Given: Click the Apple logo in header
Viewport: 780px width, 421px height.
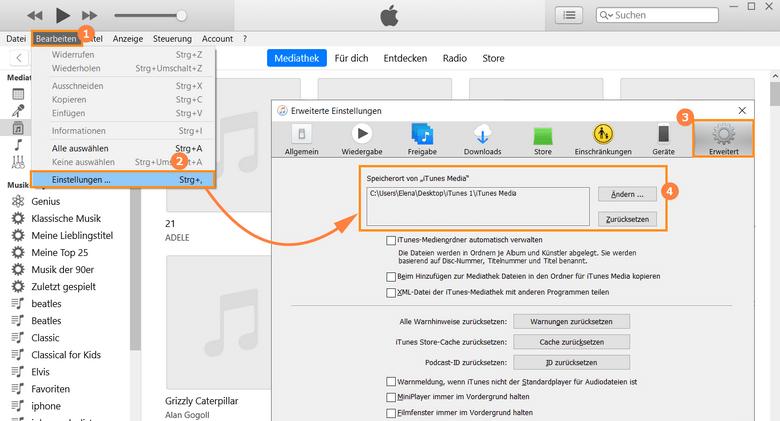Looking at the screenshot, I should (390, 15).
